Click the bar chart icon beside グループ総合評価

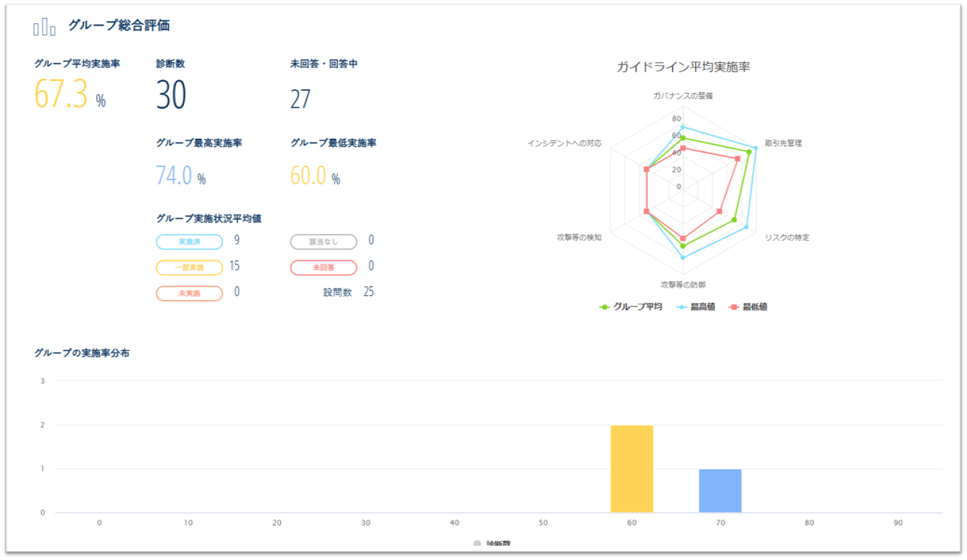tap(44, 27)
